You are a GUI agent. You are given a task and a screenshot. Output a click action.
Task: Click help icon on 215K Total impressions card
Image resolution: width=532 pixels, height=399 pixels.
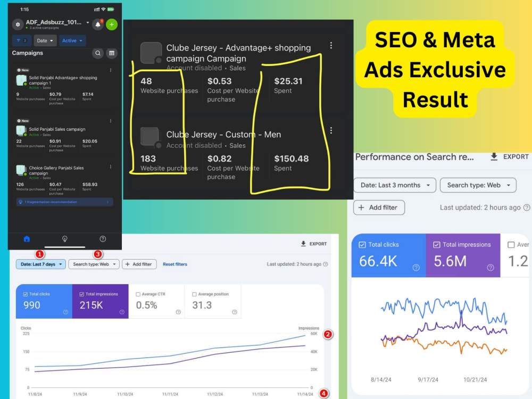tap(122, 312)
